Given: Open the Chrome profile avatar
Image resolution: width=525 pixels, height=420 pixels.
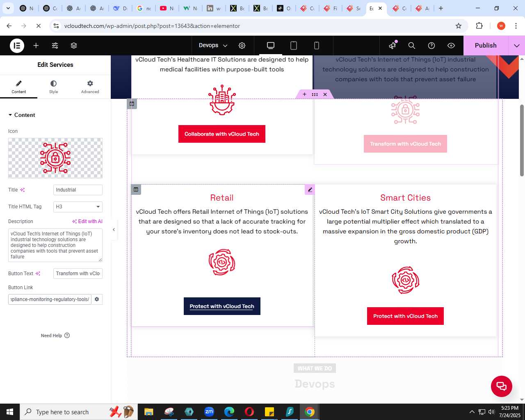Looking at the screenshot, I should click(501, 26).
